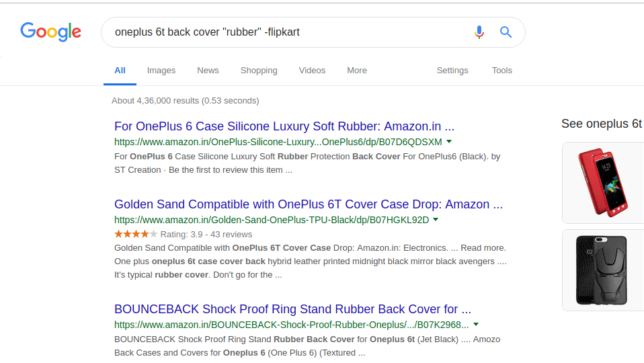The image size is (644, 363).
Task: Open the Videos tab
Action: (312, 71)
